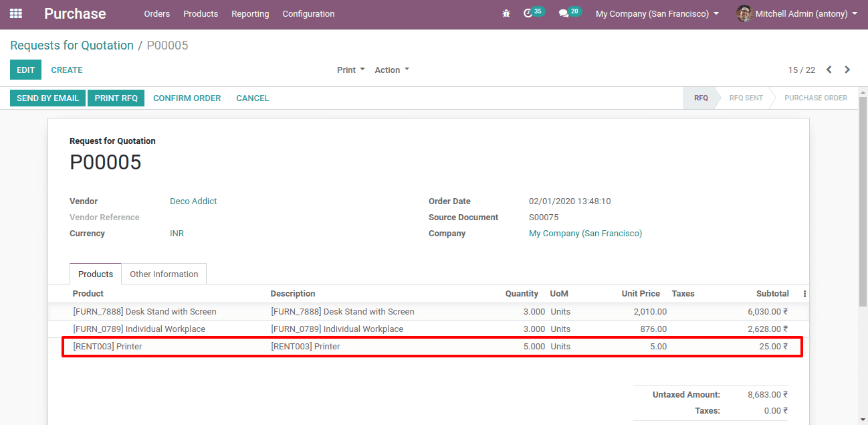Click Mitchell Admin avatar picture
The height and width of the screenshot is (425, 868).
point(744,13)
